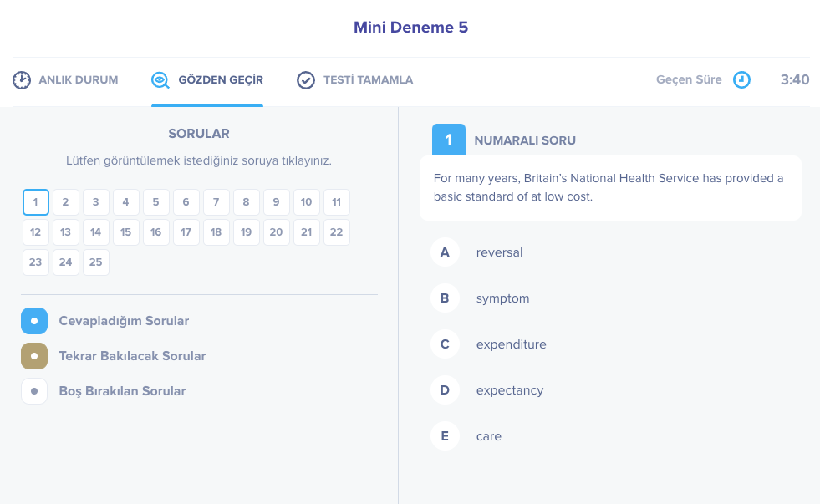Click the tan Tekrar Bakılacak Sorular icon
820x504 pixels.
pos(34,356)
